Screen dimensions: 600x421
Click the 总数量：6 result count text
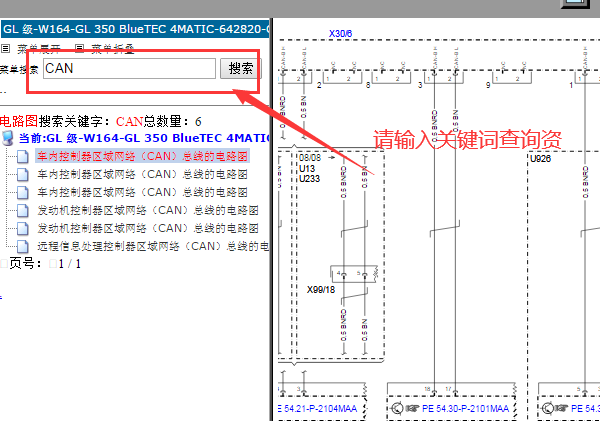pos(172,122)
